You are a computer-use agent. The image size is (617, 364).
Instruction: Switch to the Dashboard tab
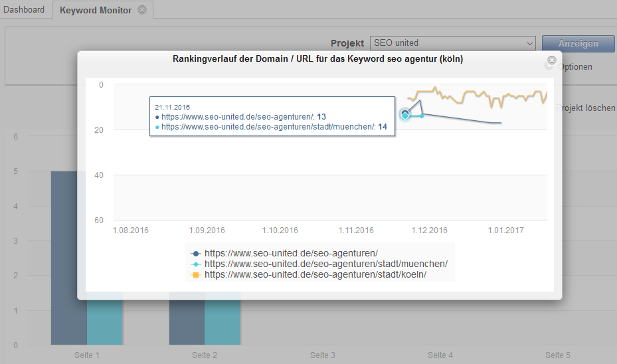[x=24, y=9]
